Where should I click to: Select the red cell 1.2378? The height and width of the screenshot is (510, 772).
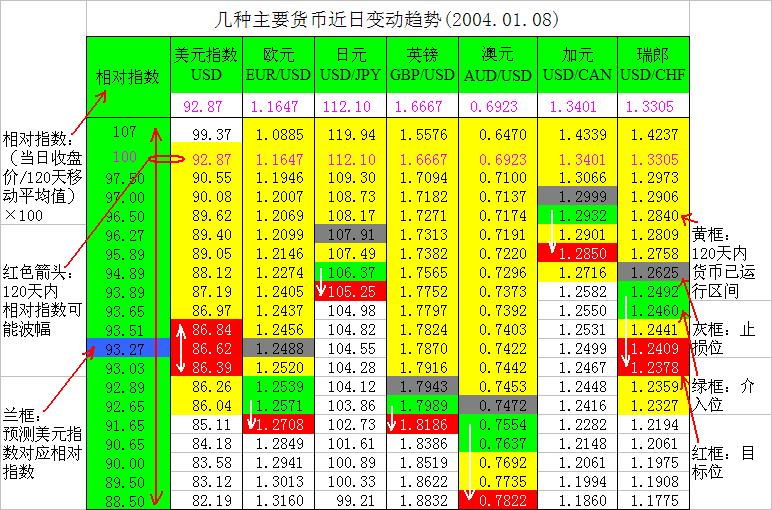[653, 367]
